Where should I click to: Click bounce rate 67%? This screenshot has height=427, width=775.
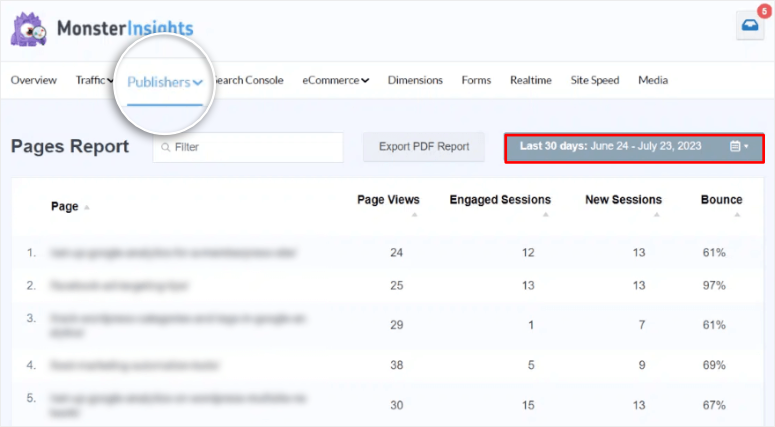(714, 405)
